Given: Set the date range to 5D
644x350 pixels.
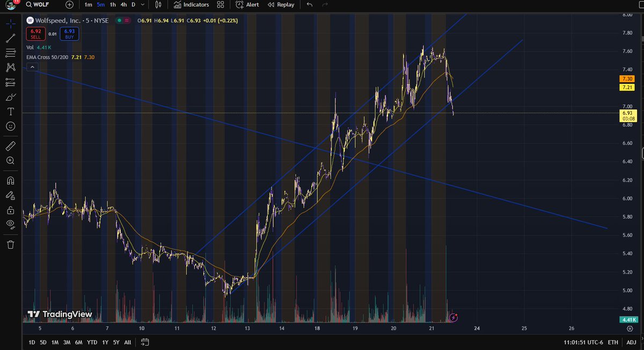Looking at the screenshot, I should 43,342.
